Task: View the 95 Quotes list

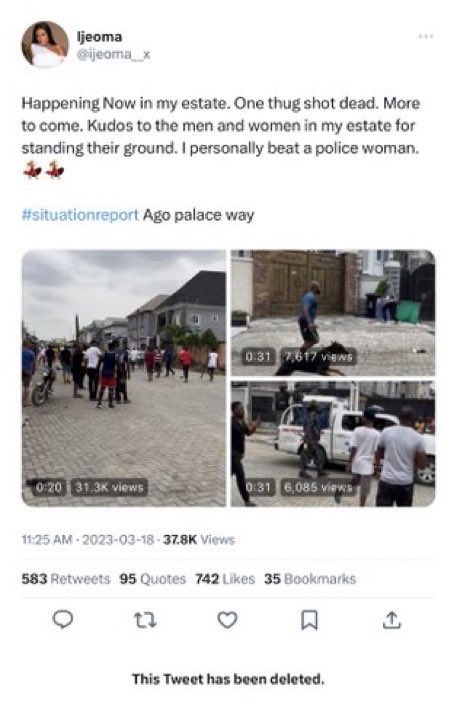Action: pos(152,579)
